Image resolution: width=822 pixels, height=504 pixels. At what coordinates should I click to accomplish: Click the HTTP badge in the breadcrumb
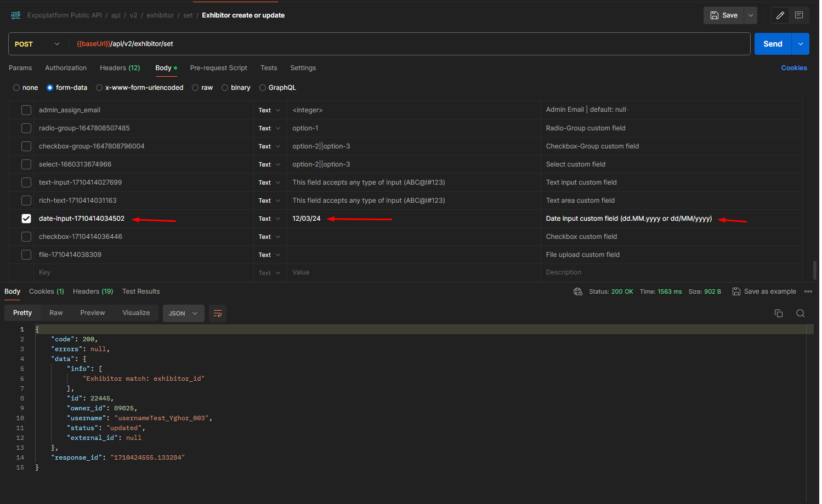click(x=15, y=15)
